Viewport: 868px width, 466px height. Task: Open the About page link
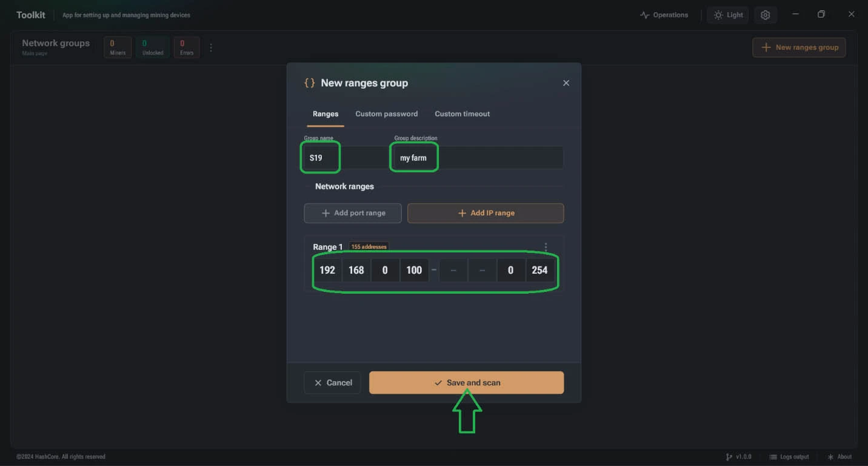(839, 457)
